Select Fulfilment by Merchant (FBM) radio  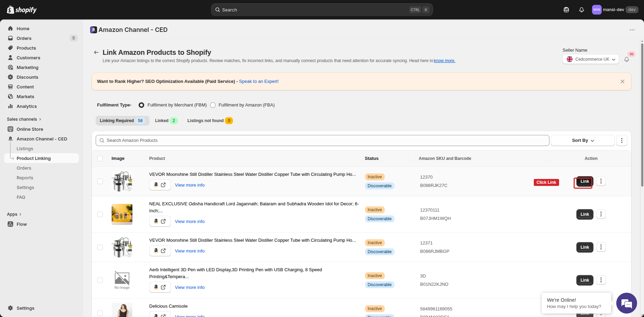coord(141,105)
